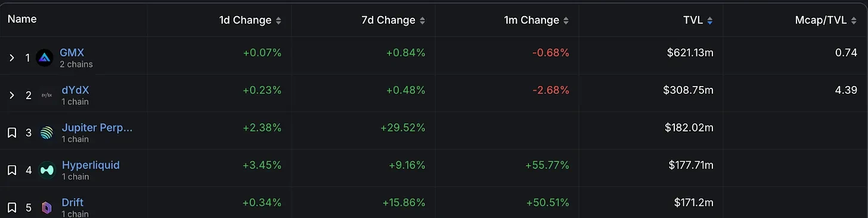Click the Jupiter Perp logo icon
The height and width of the screenshot is (218, 868).
pyautogui.click(x=46, y=133)
